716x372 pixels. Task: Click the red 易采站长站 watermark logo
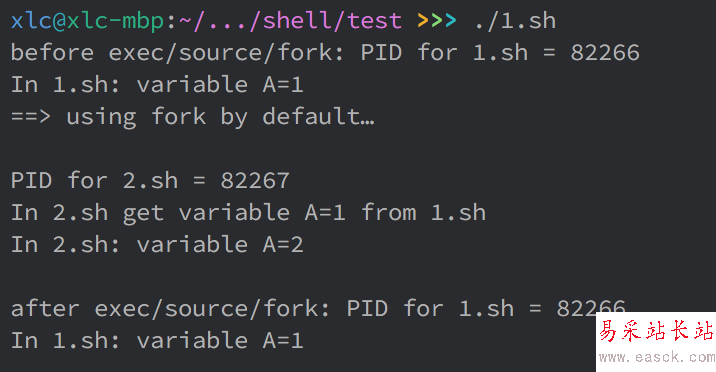tap(656, 330)
